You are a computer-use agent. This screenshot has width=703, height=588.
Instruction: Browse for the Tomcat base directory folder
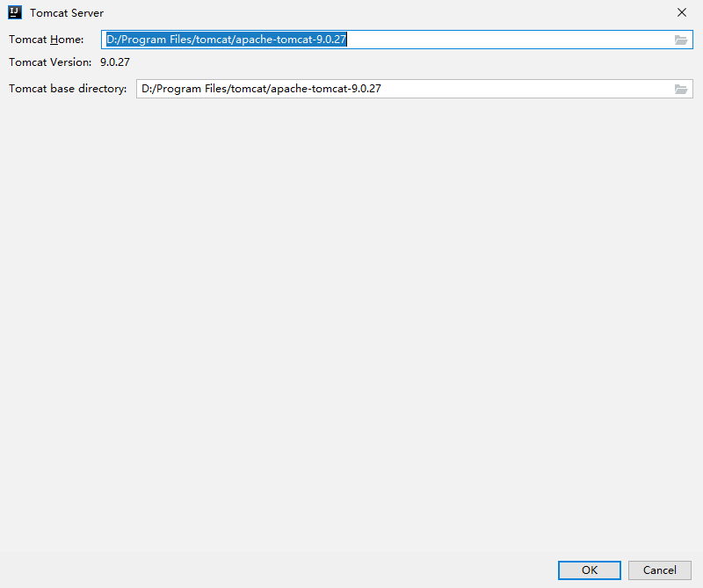(x=681, y=90)
